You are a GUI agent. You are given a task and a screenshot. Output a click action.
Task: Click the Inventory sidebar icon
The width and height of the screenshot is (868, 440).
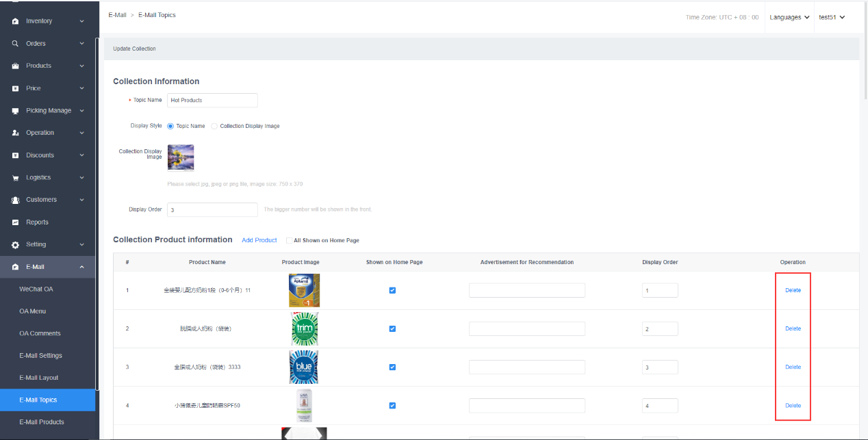tap(15, 21)
